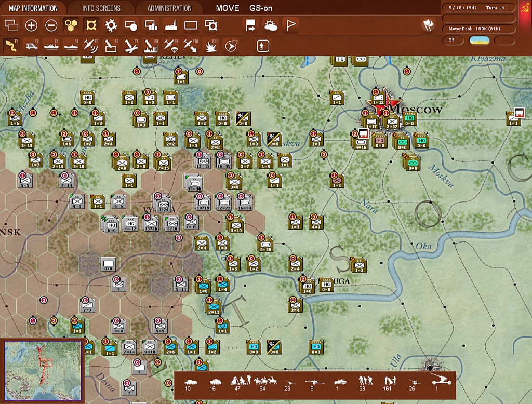The image size is (532, 404).
Task: Select air transport F9 parachute icon
Action: [171, 46]
